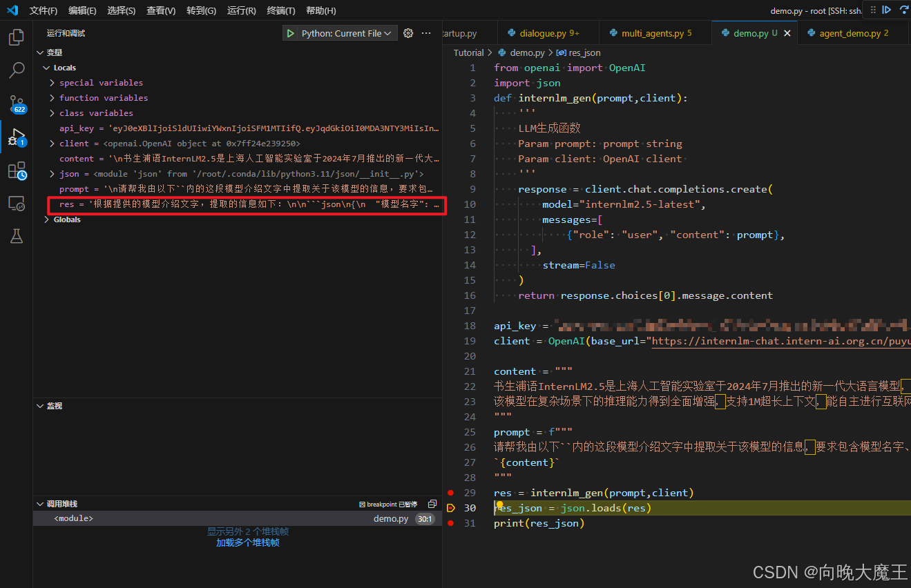The image size is (911, 588).
Task: Click the Tutorial breadcrumb
Action: tap(469, 52)
